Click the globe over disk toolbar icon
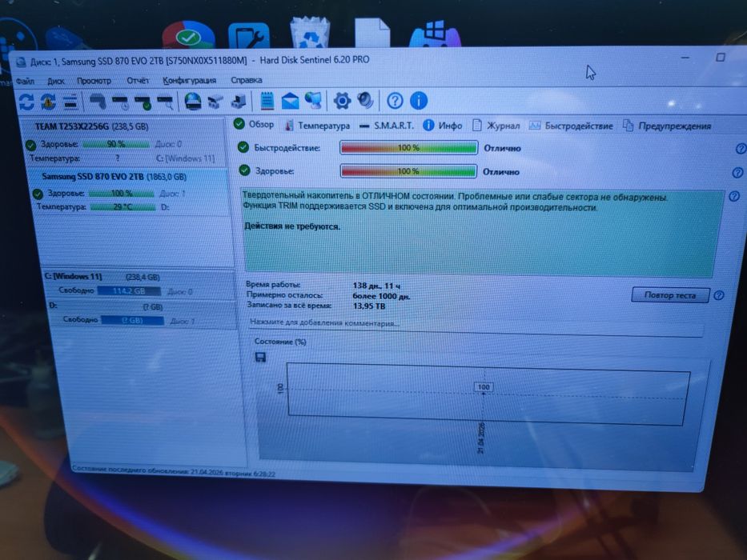The height and width of the screenshot is (560, 747). tap(192, 101)
